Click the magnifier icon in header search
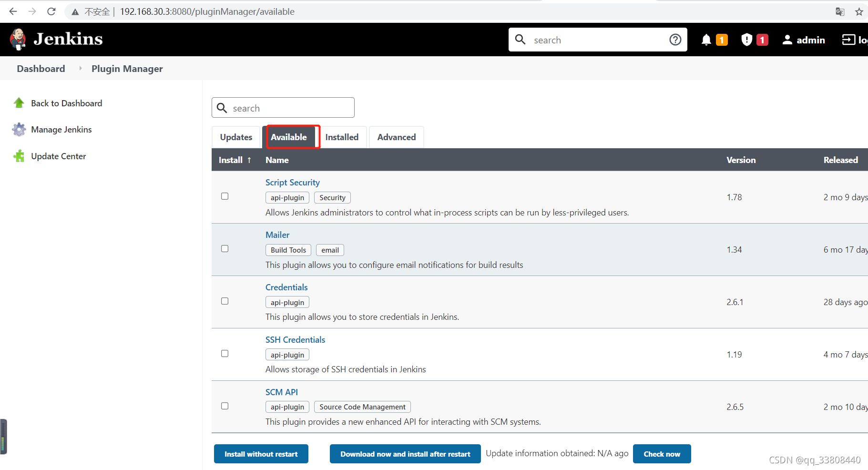This screenshot has height=470, width=868. tap(521, 40)
